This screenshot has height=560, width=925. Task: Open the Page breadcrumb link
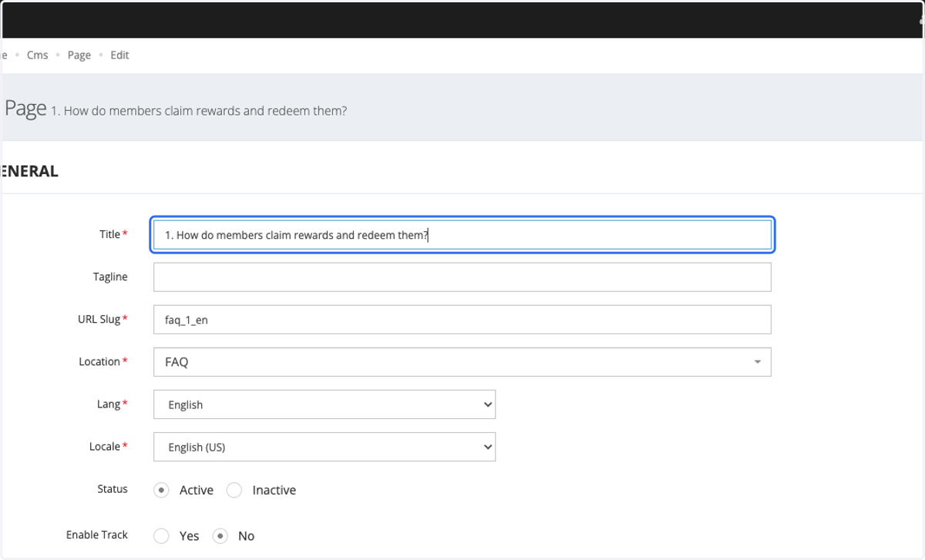[x=79, y=55]
